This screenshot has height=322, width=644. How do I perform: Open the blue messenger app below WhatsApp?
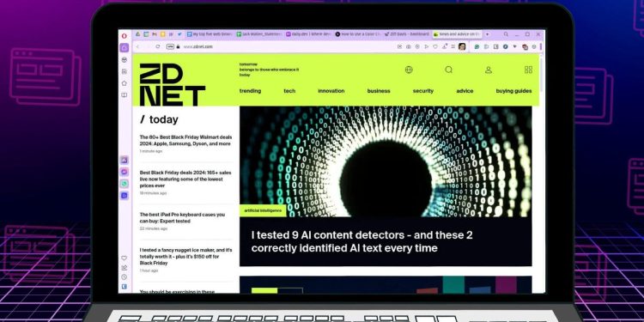pos(124,196)
